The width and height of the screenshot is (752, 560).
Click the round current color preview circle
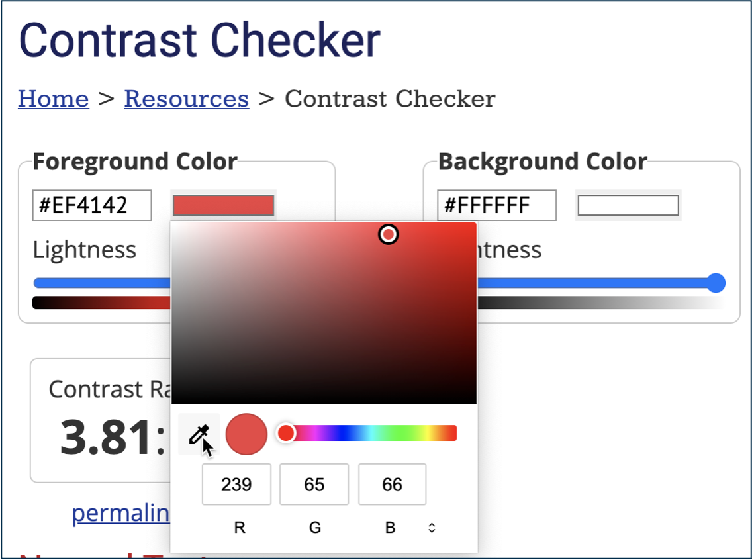pos(246,434)
